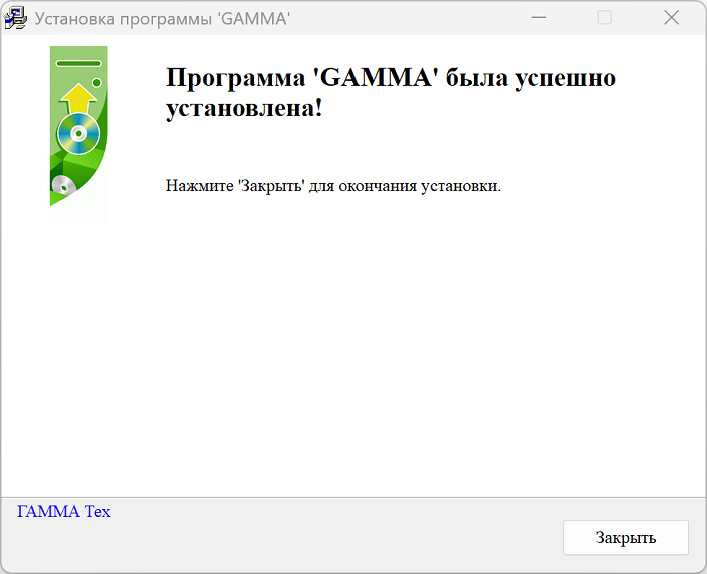Click the installer icon in the title bar
The height and width of the screenshot is (574, 707).
(x=16, y=18)
